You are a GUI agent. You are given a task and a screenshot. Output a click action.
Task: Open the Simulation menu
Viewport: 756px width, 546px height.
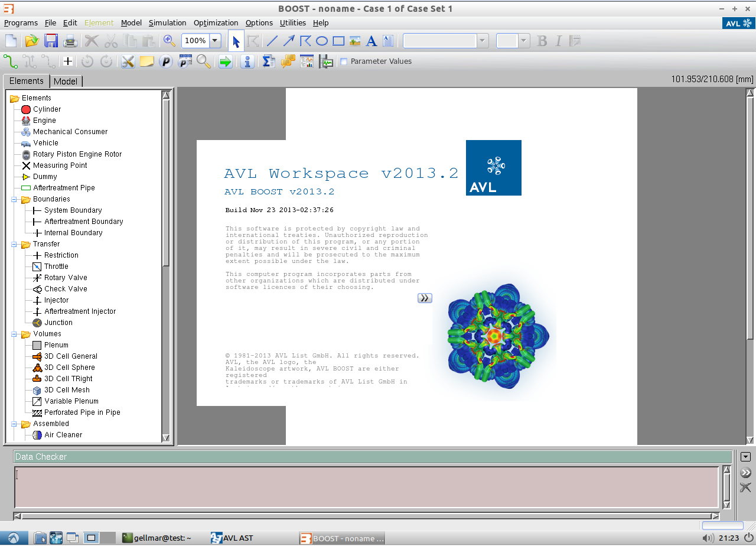coord(167,23)
